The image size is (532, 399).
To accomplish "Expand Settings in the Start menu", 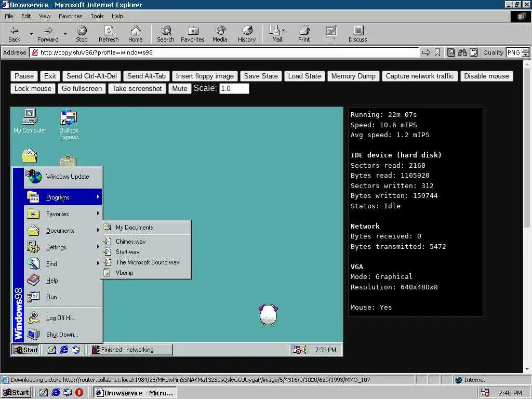I will pyautogui.click(x=63, y=247).
